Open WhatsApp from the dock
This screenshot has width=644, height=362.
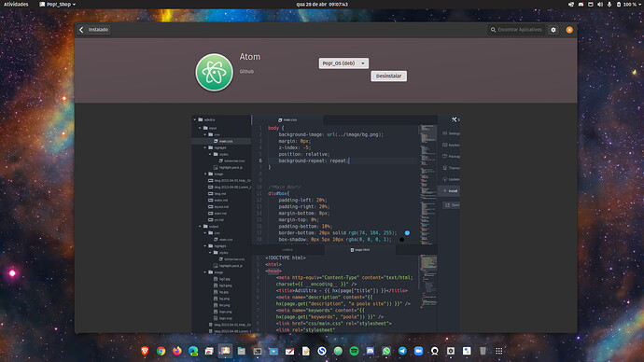pos(386,351)
